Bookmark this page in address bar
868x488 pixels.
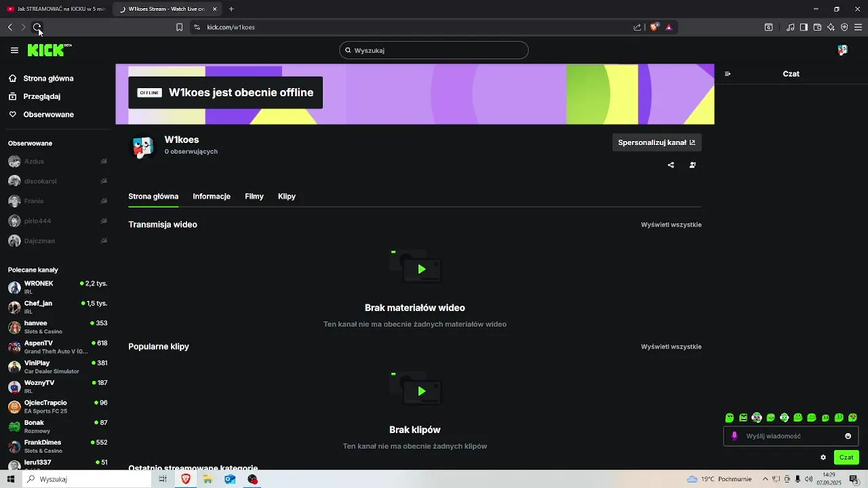tap(179, 27)
